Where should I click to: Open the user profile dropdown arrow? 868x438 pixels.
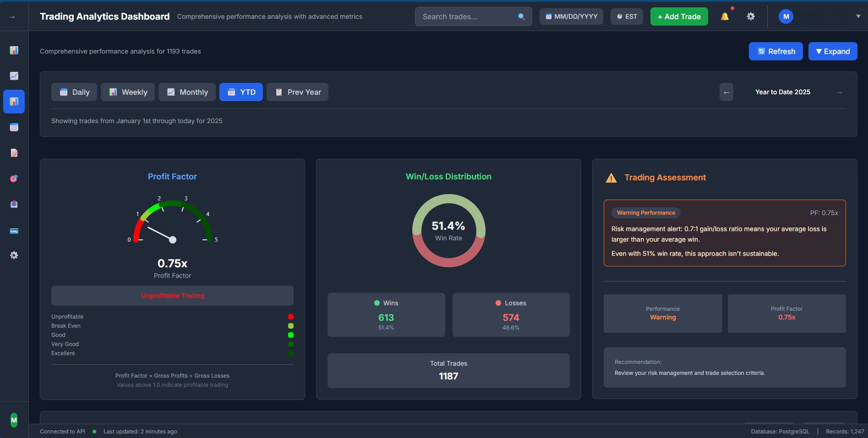click(x=858, y=16)
